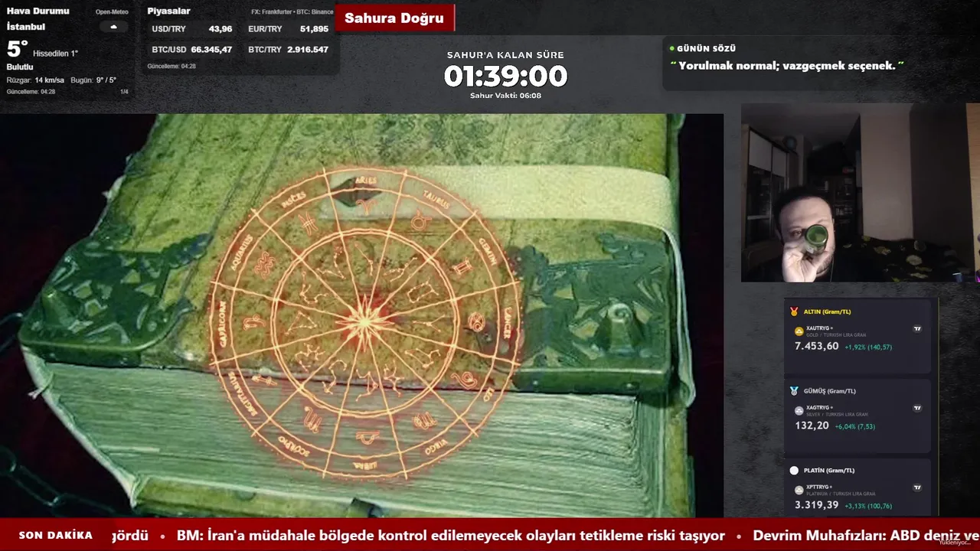Click the Rüzgar 14 km/sa value
980x551 pixels.
[35, 80]
